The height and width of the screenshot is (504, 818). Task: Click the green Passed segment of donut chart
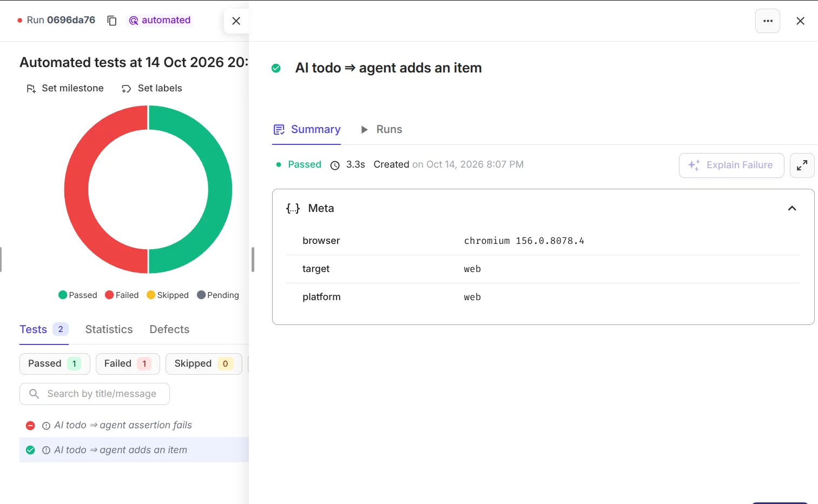click(x=220, y=189)
